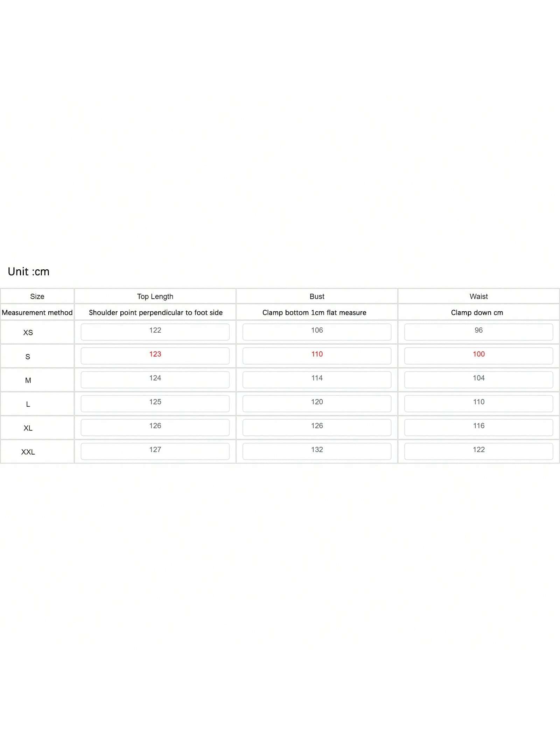
Task: Click the L Bust field showing 120
Action: point(317,403)
